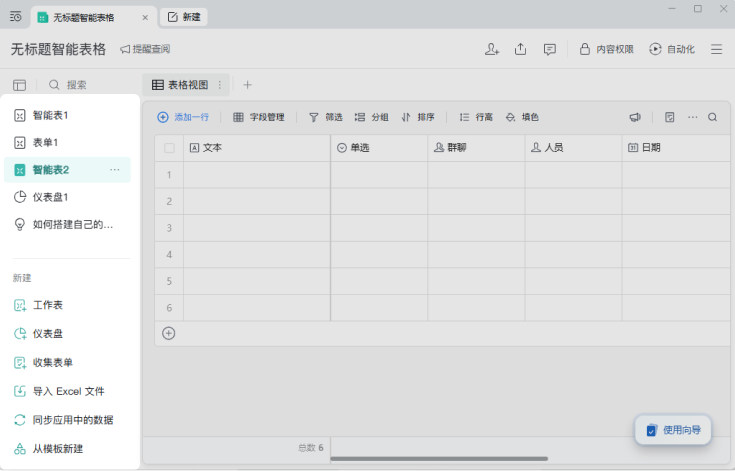This screenshot has height=471, width=735.
Task: Open 行高 row height options
Action: (476, 117)
